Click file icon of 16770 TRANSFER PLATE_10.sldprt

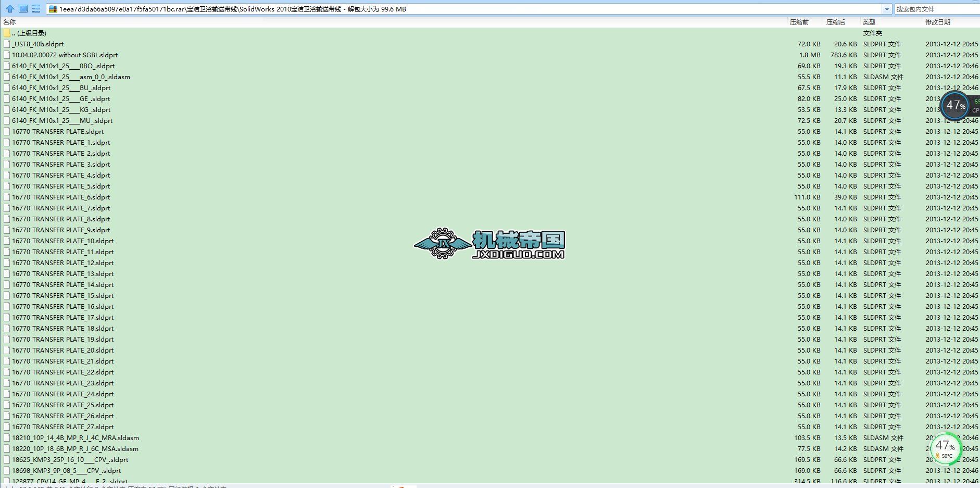pyautogui.click(x=7, y=241)
